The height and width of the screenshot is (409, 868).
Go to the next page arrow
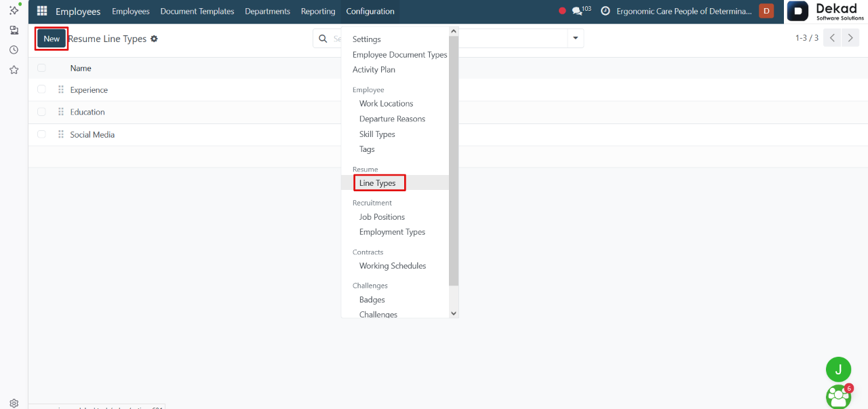(x=850, y=38)
